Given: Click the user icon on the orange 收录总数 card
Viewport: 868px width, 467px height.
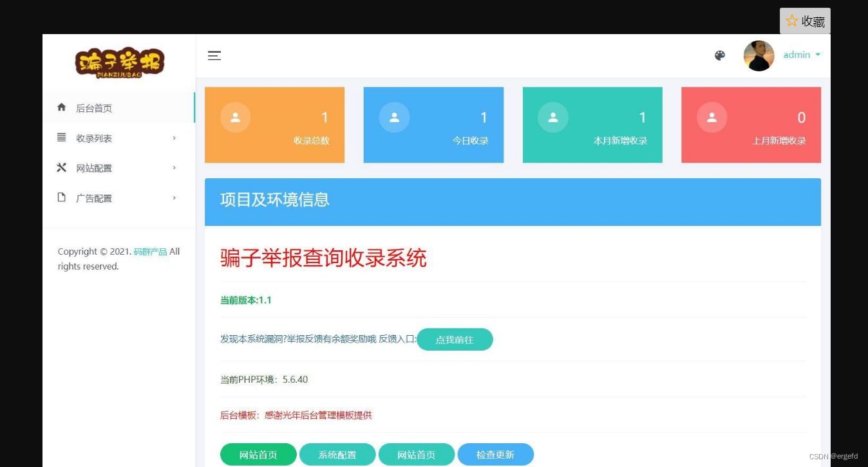Looking at the screenshot, I should (x=235, y=117).
